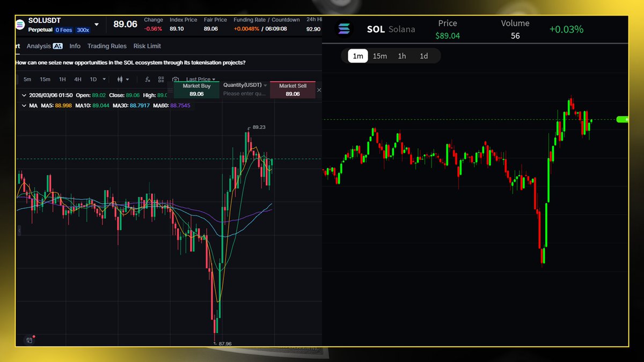Viewport: 644px width, 362px height.
Task: Click the Funding Rate +0.0048% value
Action: click(246, 29)
